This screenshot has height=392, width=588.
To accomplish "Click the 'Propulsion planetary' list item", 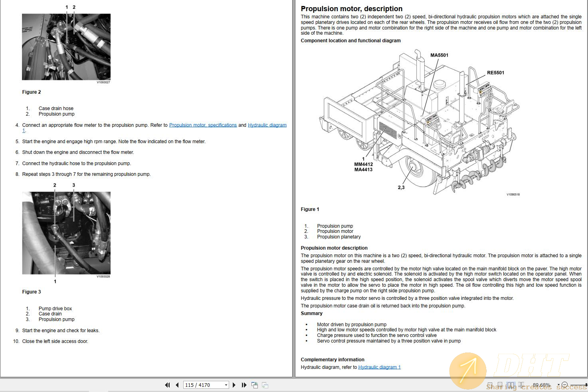I will pyautogui.click(x=339, y=237).
